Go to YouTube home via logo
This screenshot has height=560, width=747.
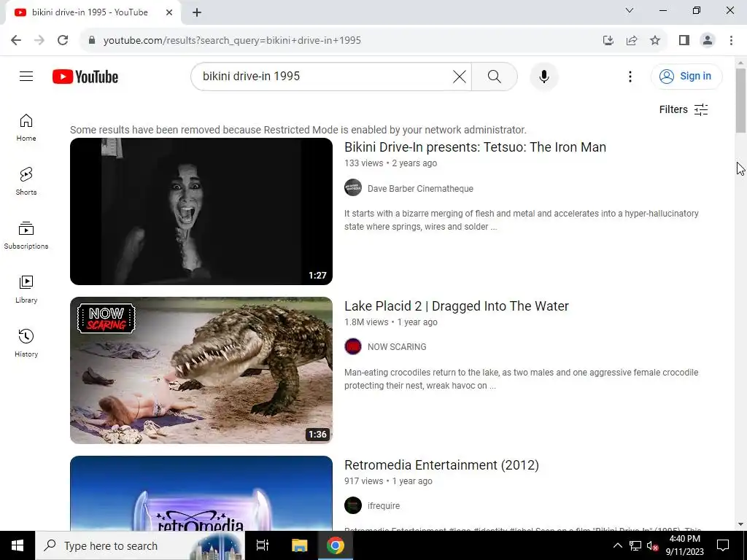click(85, 77)
